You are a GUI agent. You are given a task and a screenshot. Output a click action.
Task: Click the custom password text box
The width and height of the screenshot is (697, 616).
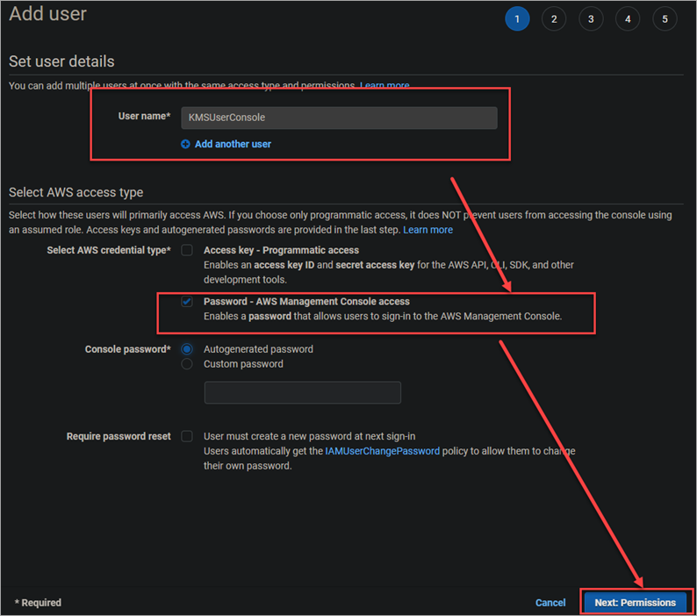click(303, 392)
